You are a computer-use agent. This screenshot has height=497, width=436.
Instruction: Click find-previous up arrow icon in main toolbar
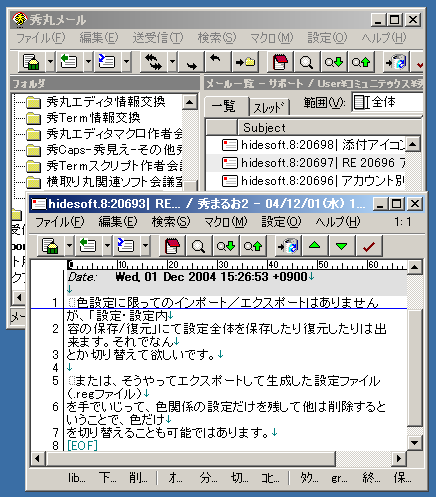click(x=361, y=62)
